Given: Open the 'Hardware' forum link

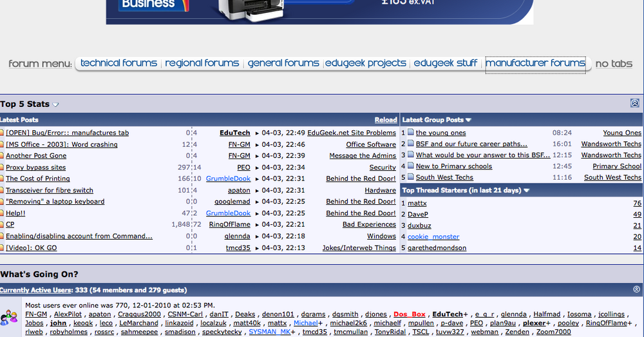Looking at the screenshot, I should tap(381, 190).
